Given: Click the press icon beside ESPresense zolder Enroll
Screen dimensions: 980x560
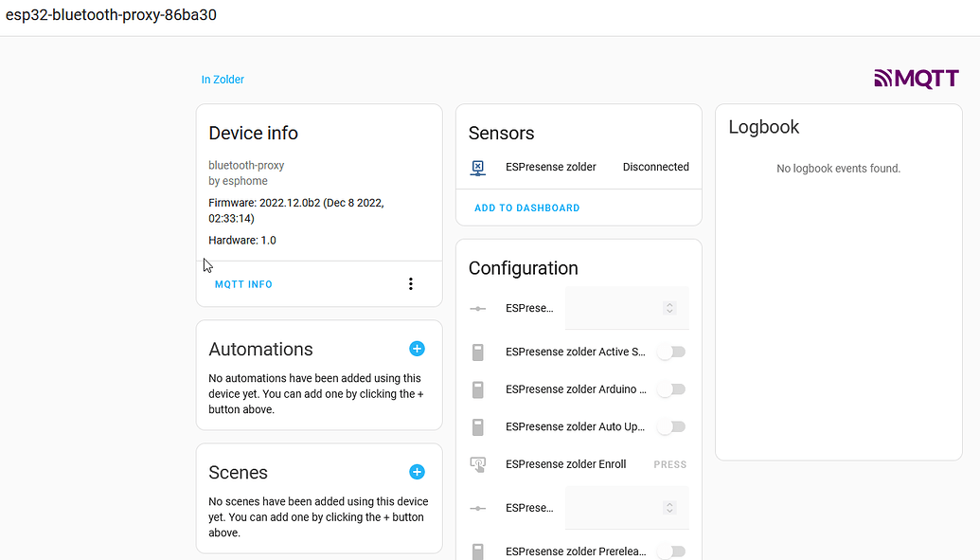Looking at the screenshot, I should (x=478, y=464).
